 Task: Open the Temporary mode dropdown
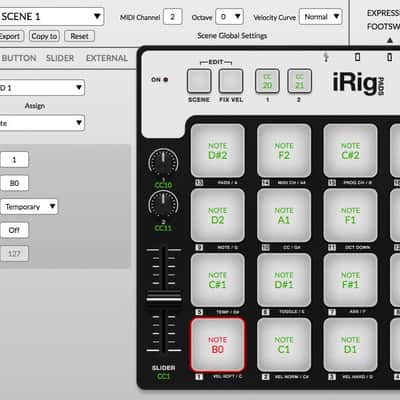(29, 207)
